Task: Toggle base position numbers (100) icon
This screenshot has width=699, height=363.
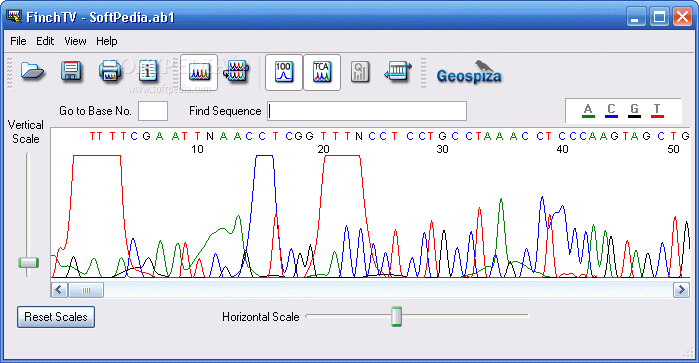Action: click(x=284, y=72)
